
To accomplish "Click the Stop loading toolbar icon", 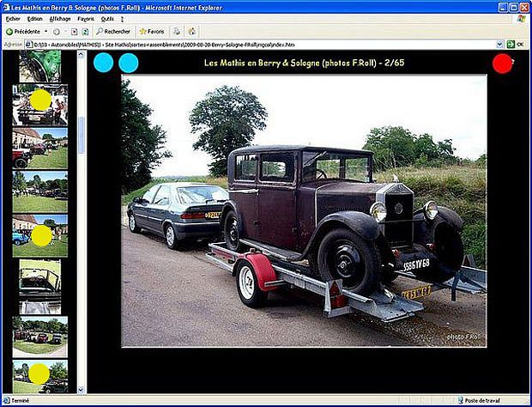I will point(74,31).
